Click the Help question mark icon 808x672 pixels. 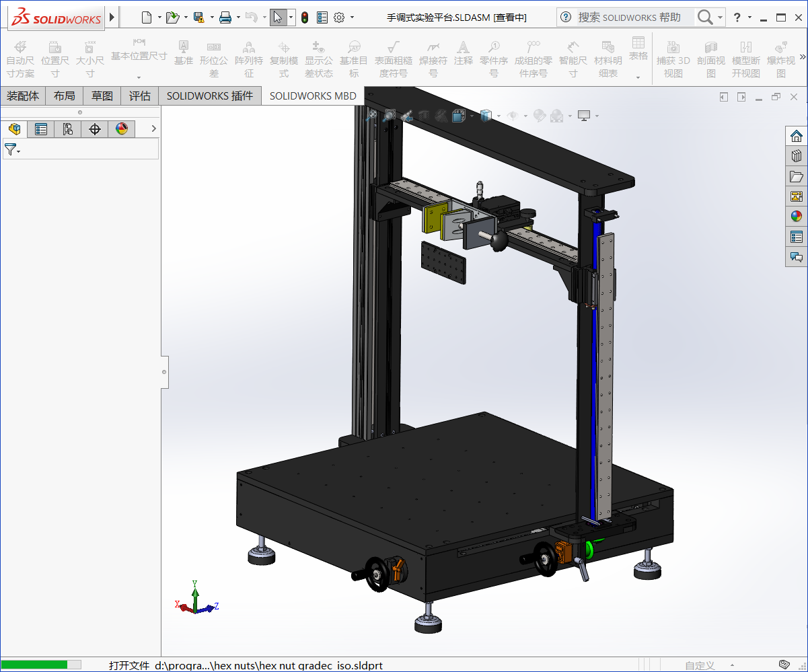(x=737, y=17)
